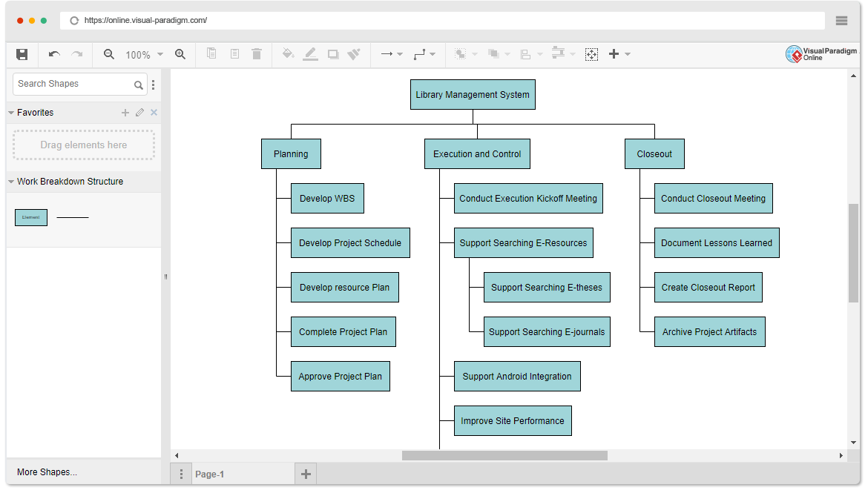Select the Develop WBS node
This screenshot has height=493, width=868.
(327, 198)
